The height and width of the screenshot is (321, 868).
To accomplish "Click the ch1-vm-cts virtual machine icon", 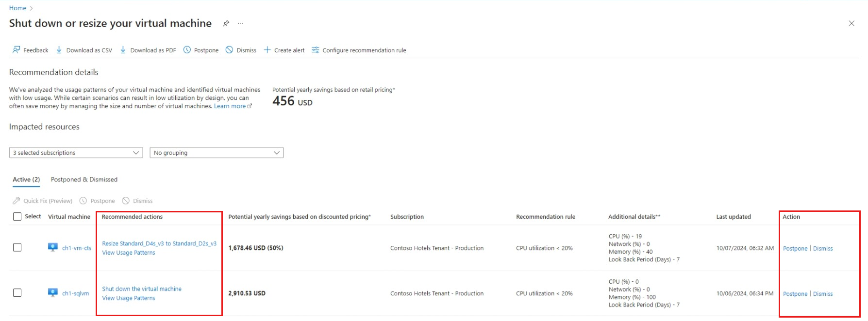I will click(x=53, y=247).
